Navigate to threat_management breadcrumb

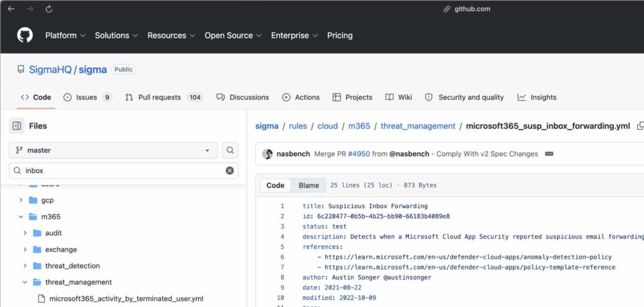[418, 126]
